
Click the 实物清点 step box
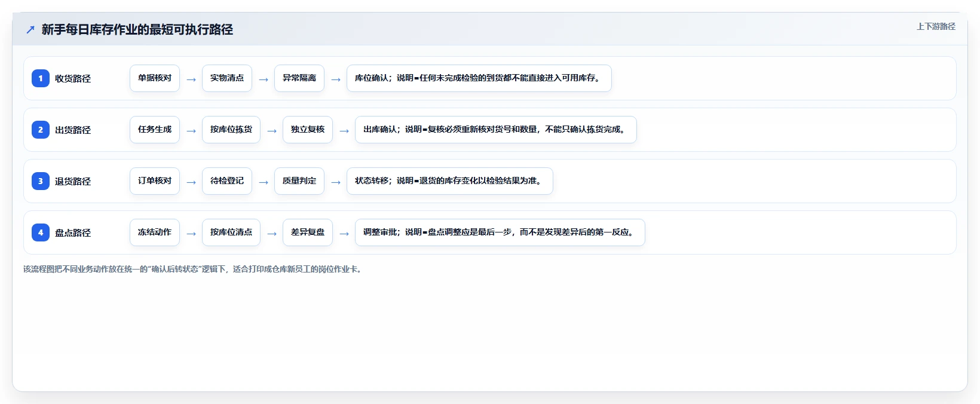pos(227,78)
